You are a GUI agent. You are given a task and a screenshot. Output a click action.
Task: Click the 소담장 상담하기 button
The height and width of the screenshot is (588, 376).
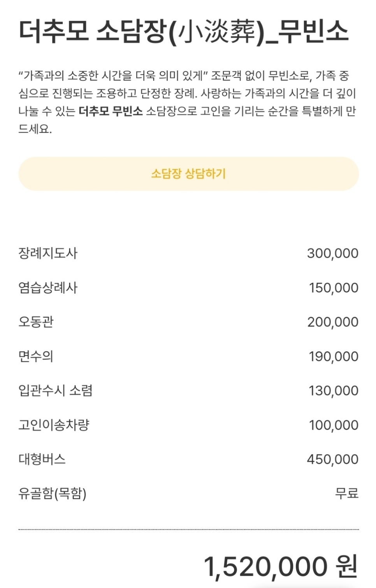pyautogui.click(x=188, y=174)
